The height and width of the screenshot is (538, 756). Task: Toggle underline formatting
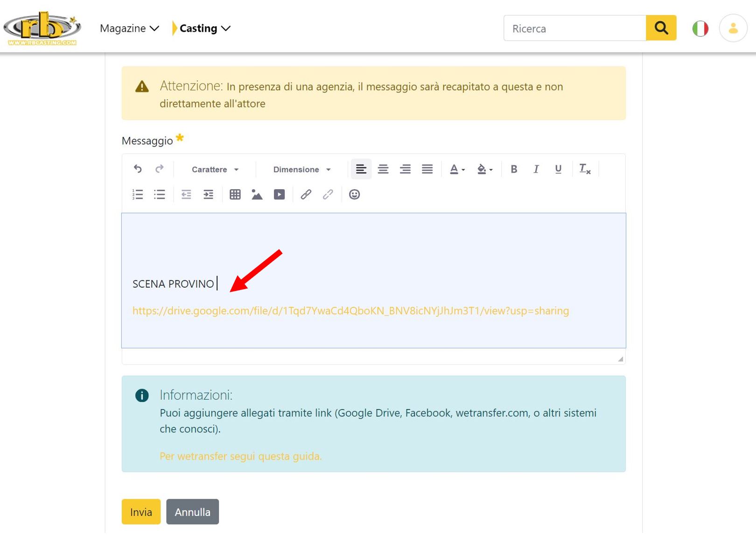[x=558, y=169]
